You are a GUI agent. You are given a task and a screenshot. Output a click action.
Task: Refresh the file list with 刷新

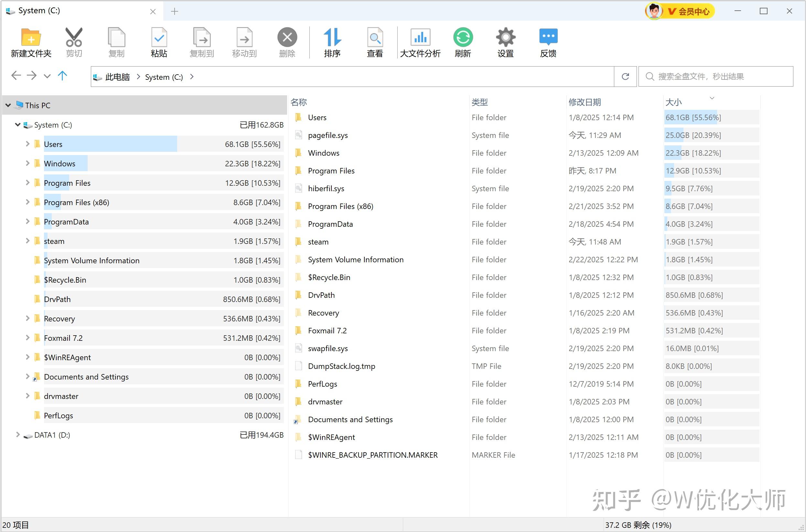pos(462,42)
